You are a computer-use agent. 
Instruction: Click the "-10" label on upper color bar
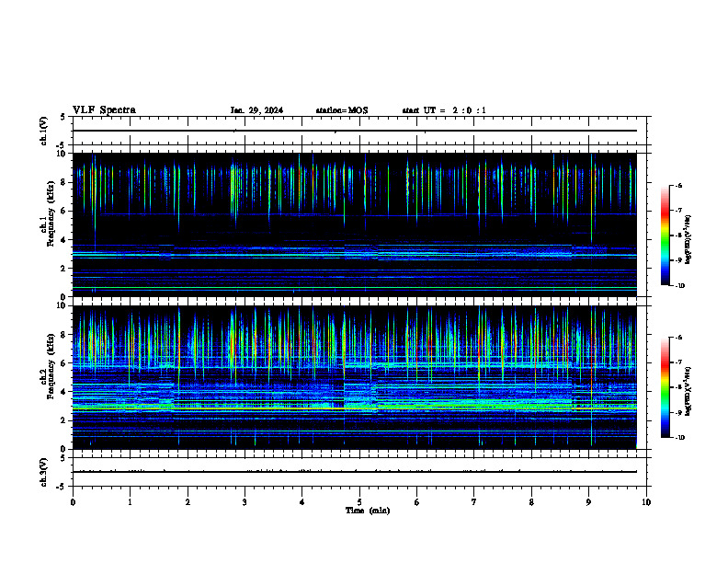point(679,286)
